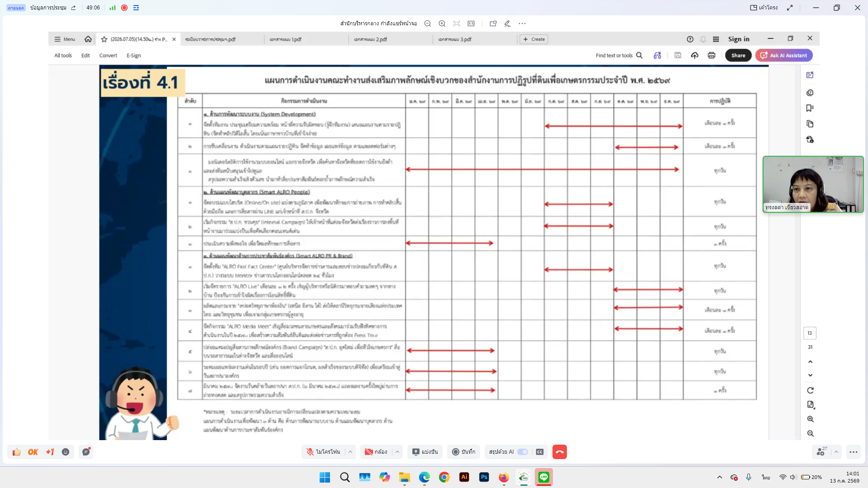Unmute the ไมโครโฟน microphone button
The image size is (868, 488).
coord(323,452)
